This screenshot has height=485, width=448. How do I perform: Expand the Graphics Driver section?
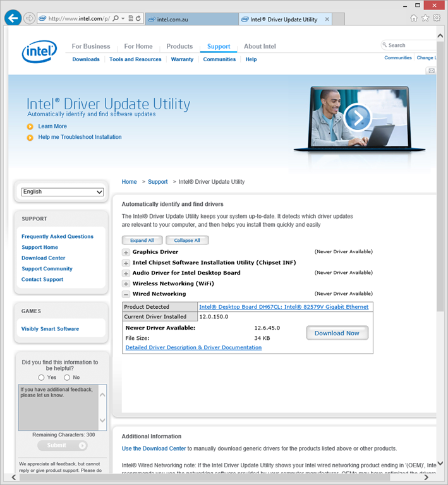126,252
